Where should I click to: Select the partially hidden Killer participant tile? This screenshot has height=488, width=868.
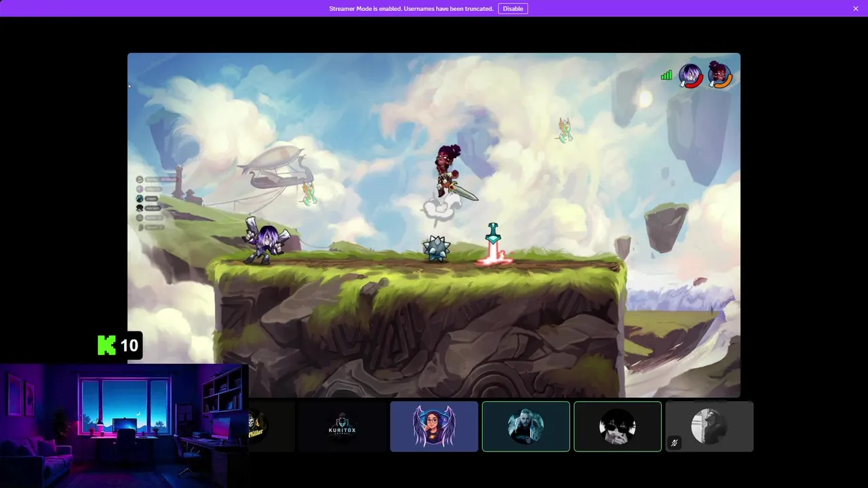click(x=271, y=426)
